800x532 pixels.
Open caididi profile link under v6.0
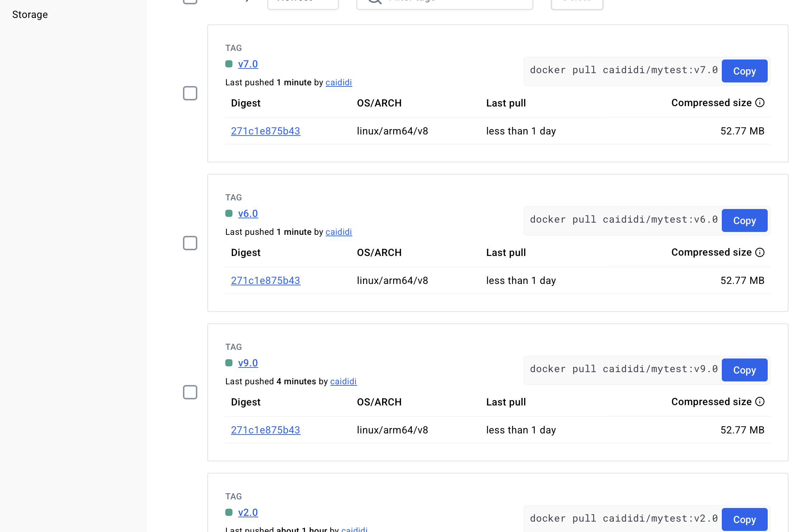pyautogui.click(x=339, y=232)
